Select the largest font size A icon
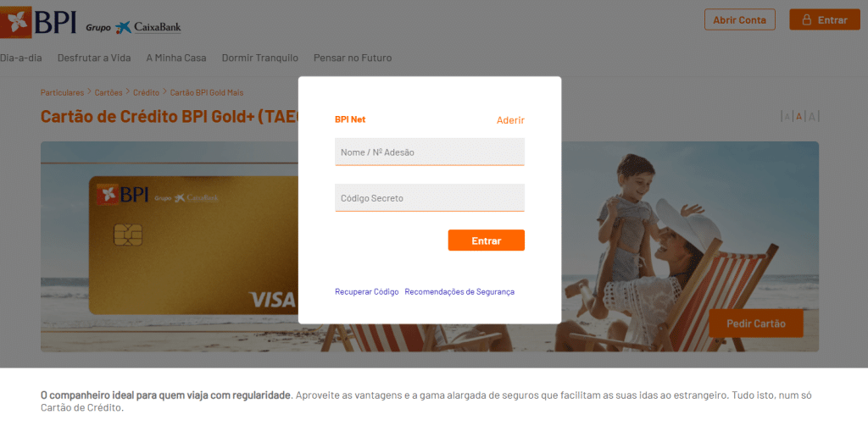868x431 pixels. pyautogui.click(x=812, y=117)
